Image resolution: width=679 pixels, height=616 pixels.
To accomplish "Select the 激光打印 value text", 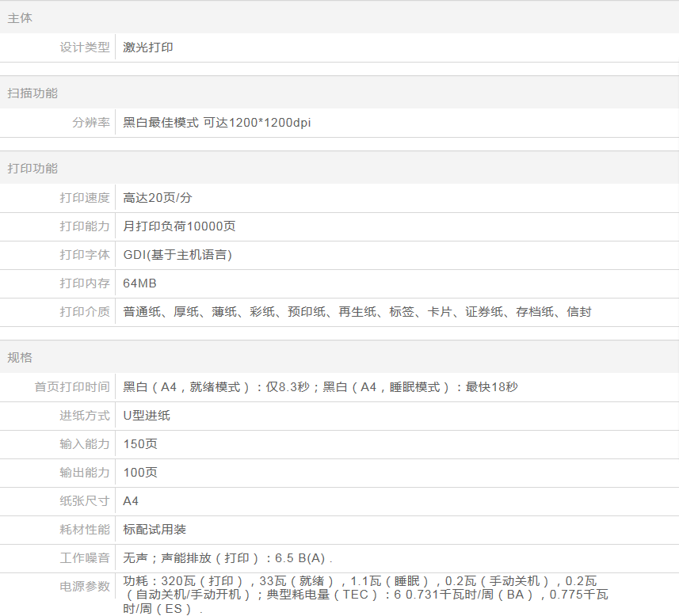I will pyautogui.click(x=148, y=48).
